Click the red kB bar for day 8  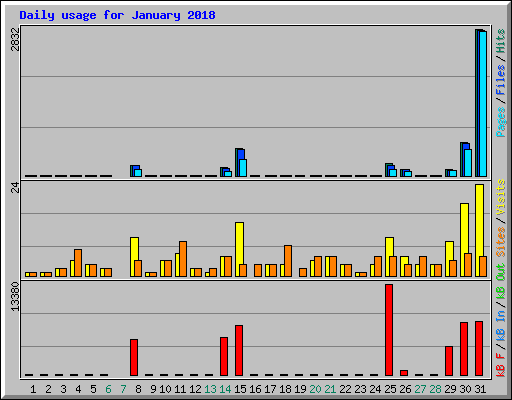click(134, 357)
